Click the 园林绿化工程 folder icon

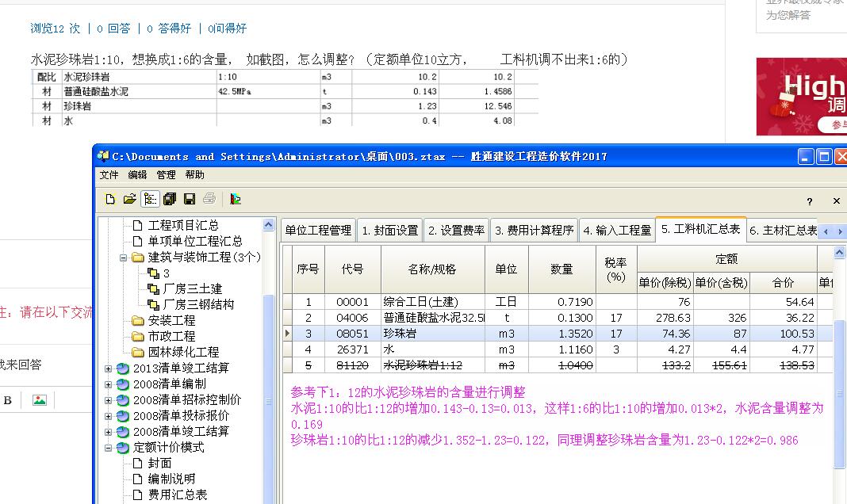[138, 353]
